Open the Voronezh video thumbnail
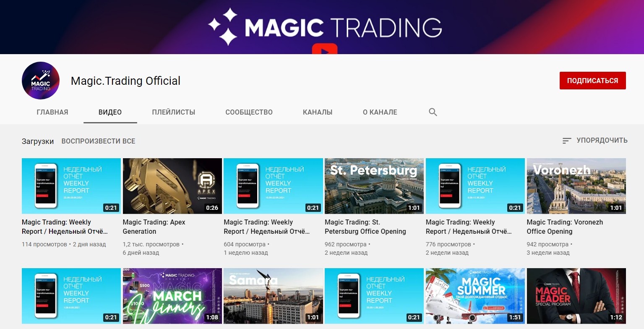This screenshot has height=329, width=644. (x=576, y=186)
